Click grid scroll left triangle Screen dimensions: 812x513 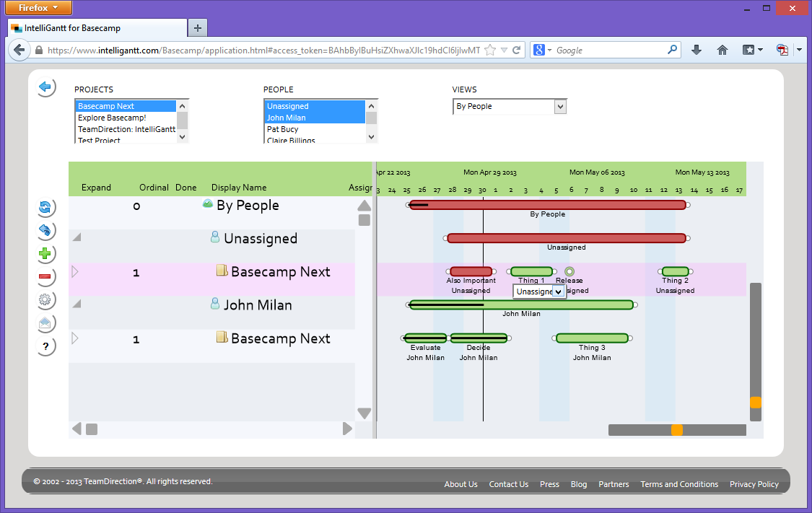click(77, 429)
